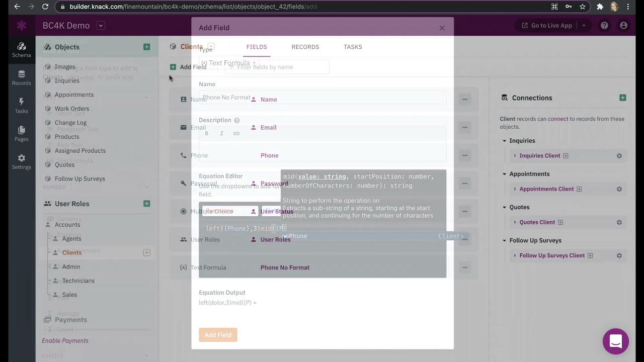Image resolution: width=644 pixels, height=362 pixels.
Task: Open the account profile icon in header
Action: point(624,26)
